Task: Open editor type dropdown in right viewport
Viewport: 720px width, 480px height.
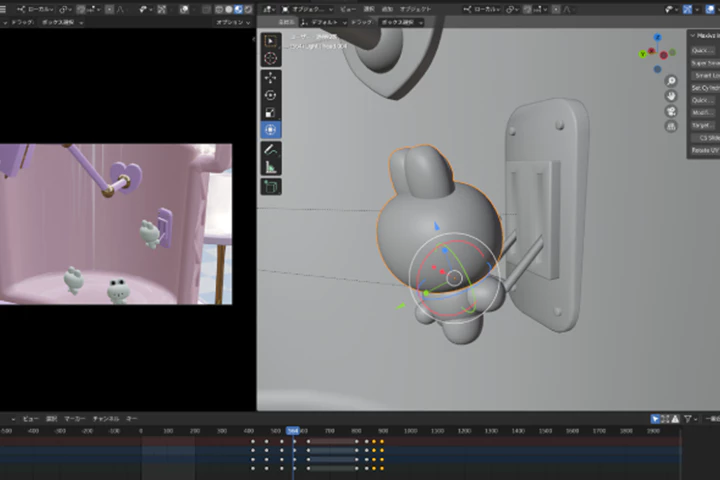Action: (x=269, y=9)
